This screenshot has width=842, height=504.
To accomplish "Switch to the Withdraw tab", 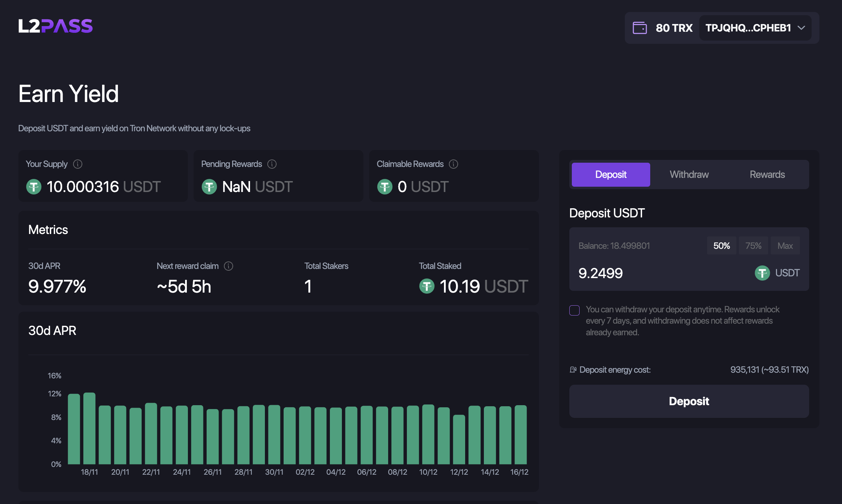I will pos(689,174).
